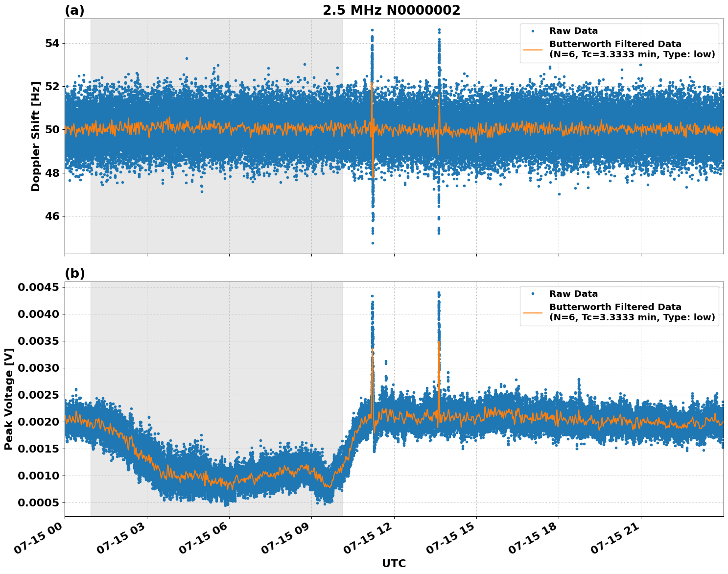Click the 0.0045 tick value in panel (b)
The width and height of the screenshot is (728, 574).
coord(39,286)
